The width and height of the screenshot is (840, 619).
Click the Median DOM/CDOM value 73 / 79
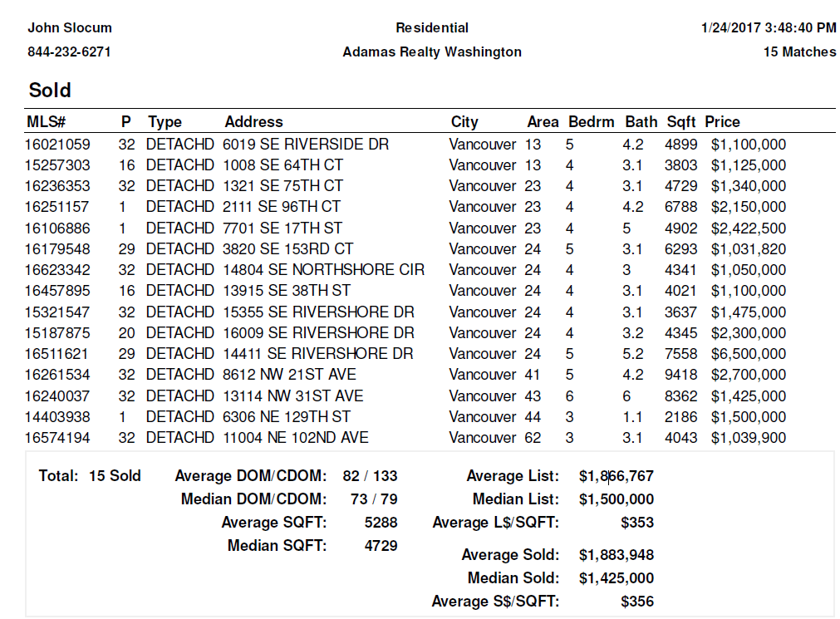coord(374,500)
